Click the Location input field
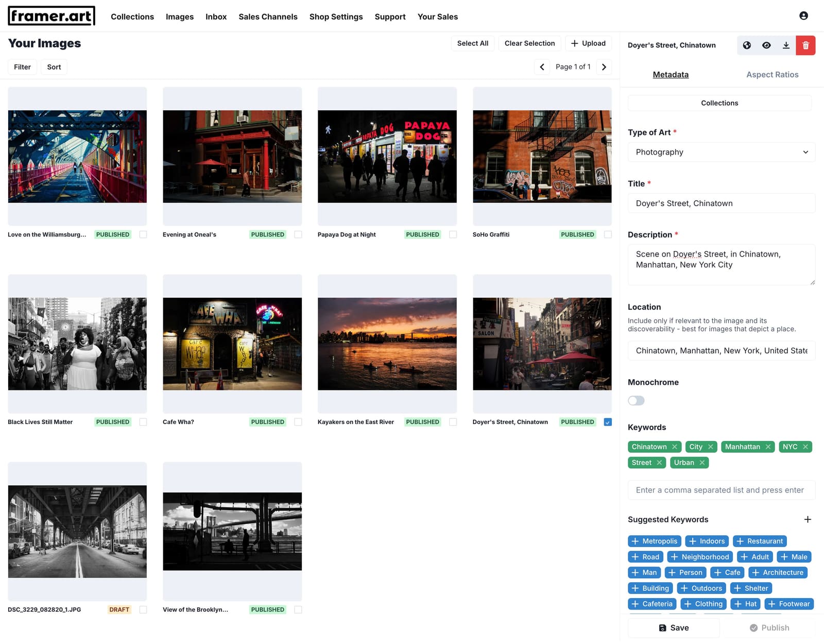The width and height of the screenshot is (824, 644). click(721, 350)
